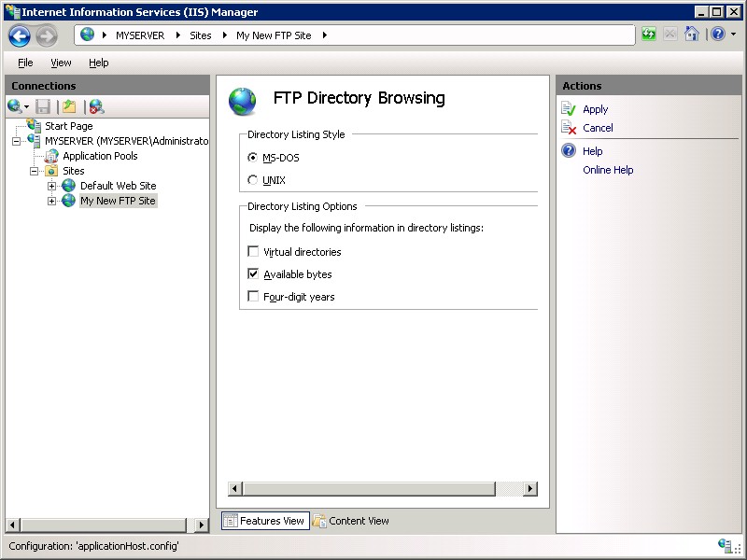Viewport: 747px width, 560px height.
Task: Click the center pane horizontal scrollbar thumb
Action: click(x=369, y=488)
